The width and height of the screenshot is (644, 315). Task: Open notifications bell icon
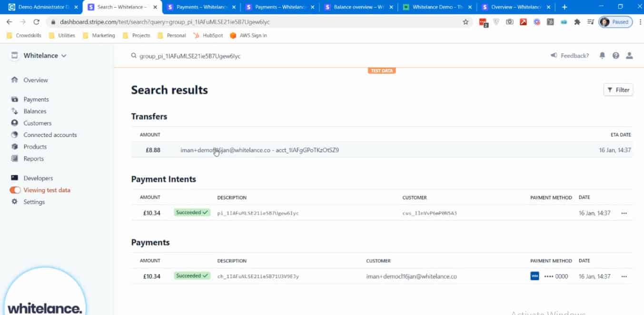coord(602,56)
